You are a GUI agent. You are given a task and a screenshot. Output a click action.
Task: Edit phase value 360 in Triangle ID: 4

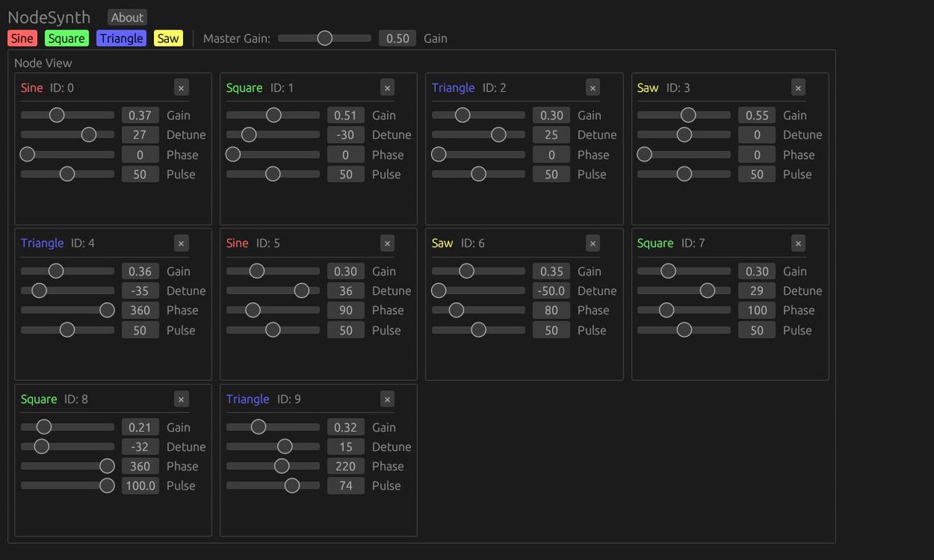click(x=140, y=310)
